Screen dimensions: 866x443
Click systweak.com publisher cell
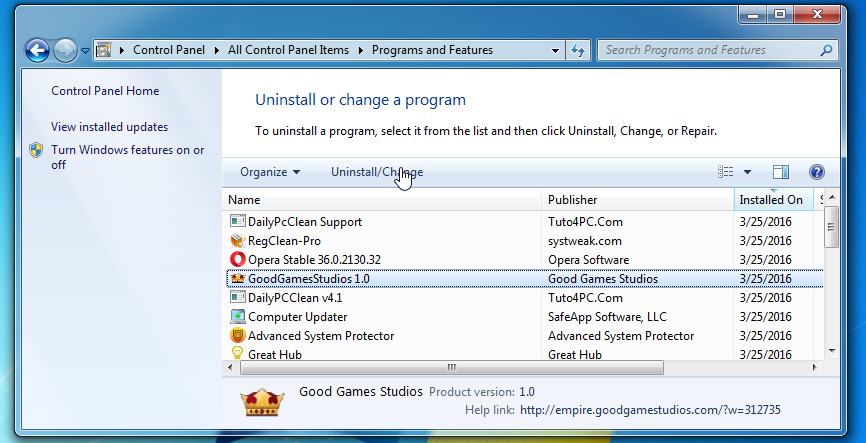pyautogui.click(x=585, y=241)
